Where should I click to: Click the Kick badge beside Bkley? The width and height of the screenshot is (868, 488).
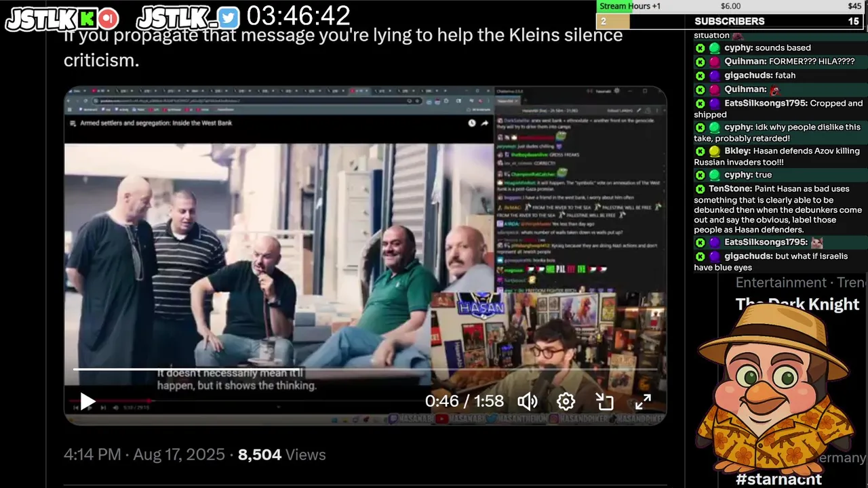pos(700,151)
